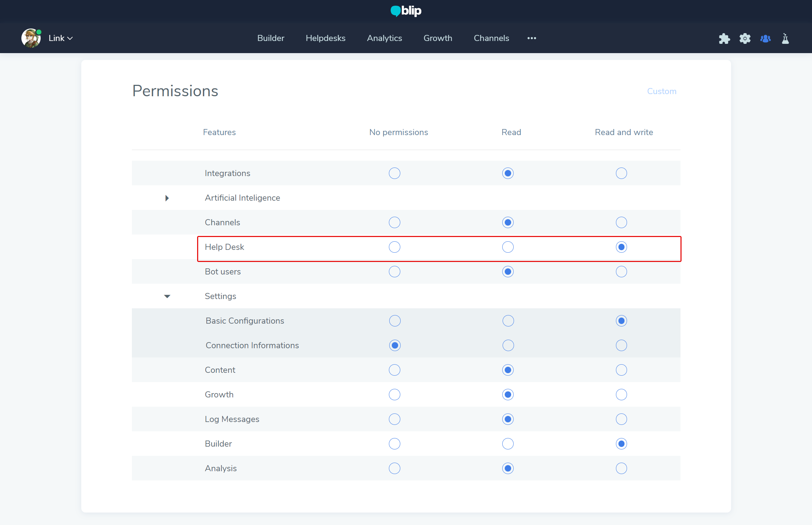Set Connection Informations to Read

pos(508,345)
